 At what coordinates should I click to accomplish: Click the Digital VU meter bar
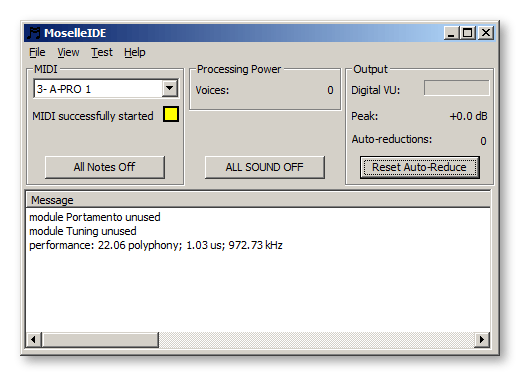(x=456, y=88)
